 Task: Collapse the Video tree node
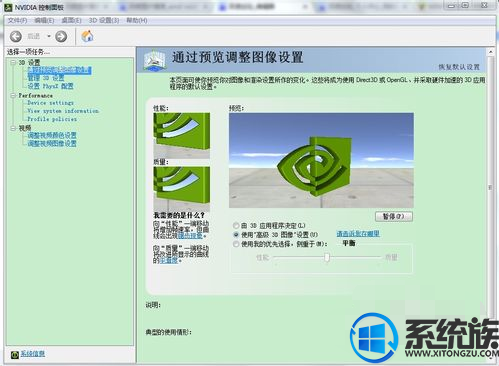(13, 128)
